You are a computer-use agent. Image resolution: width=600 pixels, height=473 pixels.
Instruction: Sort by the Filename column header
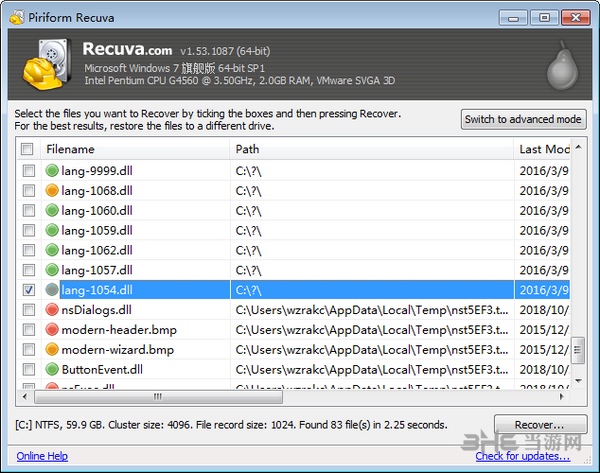(x=135, y=149)
